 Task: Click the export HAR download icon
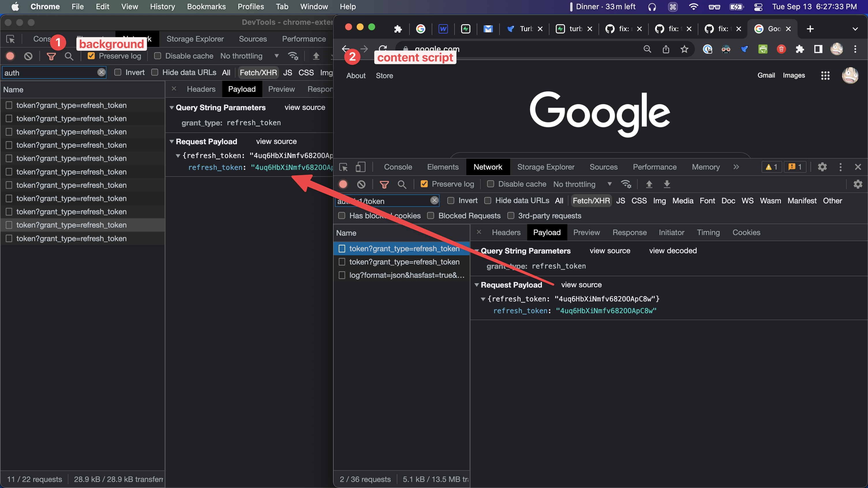point(667,184)
